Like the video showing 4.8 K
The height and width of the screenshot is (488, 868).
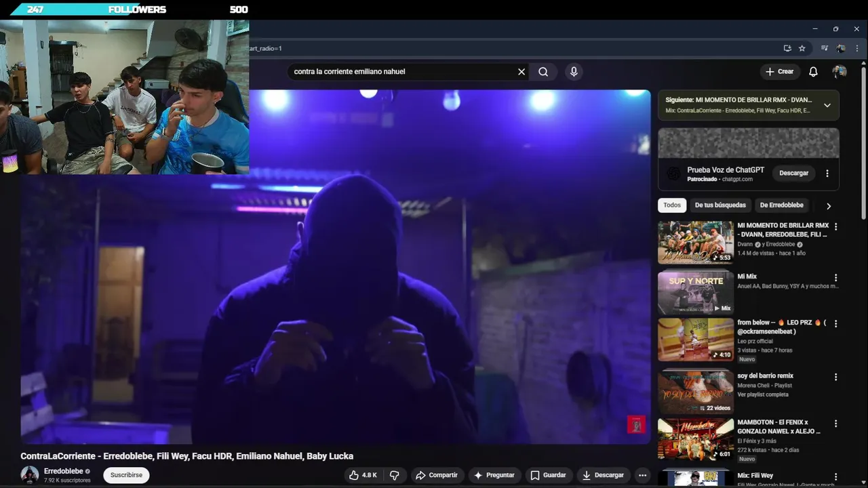click(363, 475)
